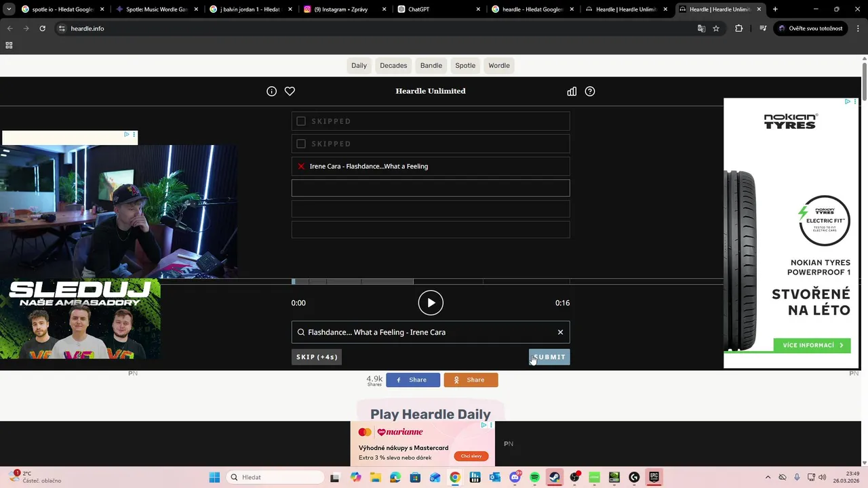
Task: Click the heardle.info address bar
Action: (380, 28)
